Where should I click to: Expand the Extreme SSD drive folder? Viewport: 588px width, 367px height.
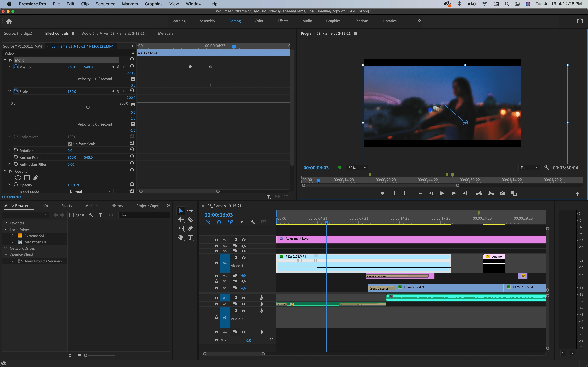click(13, 236)
